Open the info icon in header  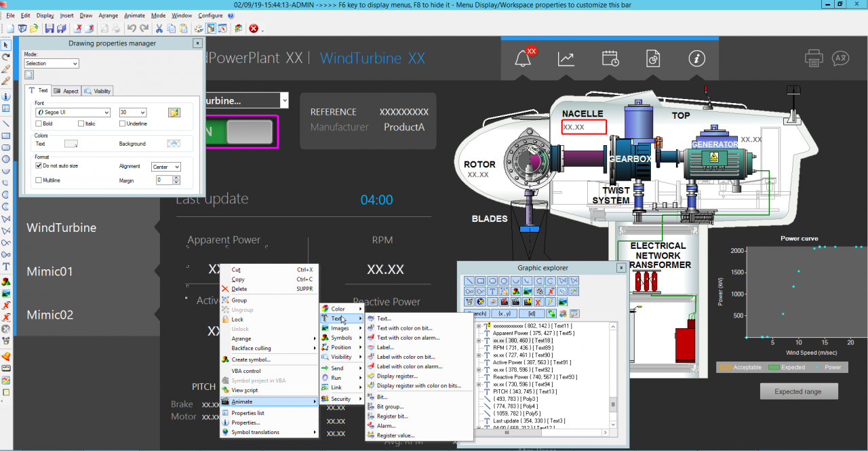(696, 59)
